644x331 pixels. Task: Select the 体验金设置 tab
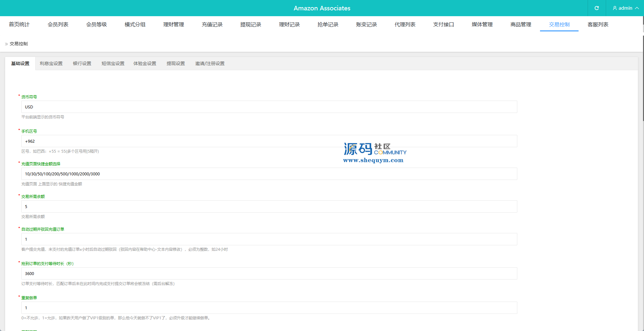click(145, 64)
